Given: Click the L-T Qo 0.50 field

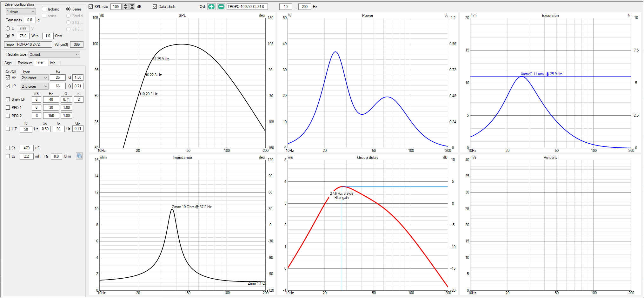Looking at the screenshot, I should pyautogui.click(x=45, y=129).
